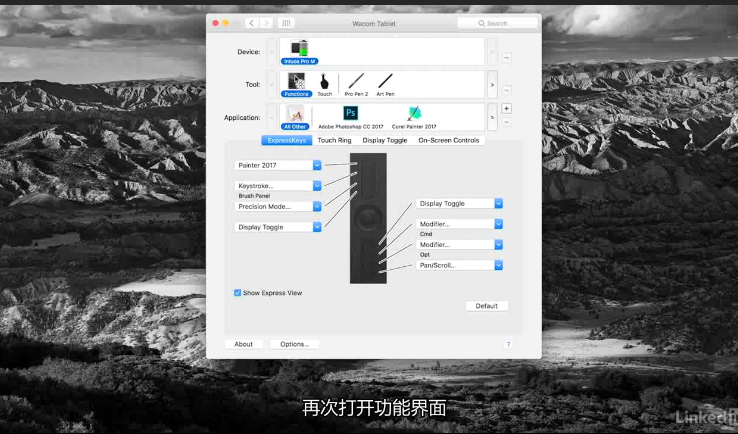The height and width of the screenshot is (434, 738).
Task: Select the Touch tool icon
Action: tap(324, 85)
